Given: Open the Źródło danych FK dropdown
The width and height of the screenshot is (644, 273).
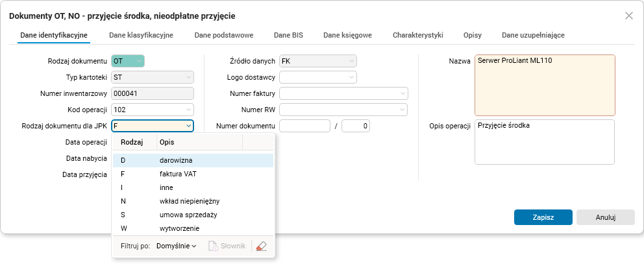Looking at the screenshot, I should 351,61.
